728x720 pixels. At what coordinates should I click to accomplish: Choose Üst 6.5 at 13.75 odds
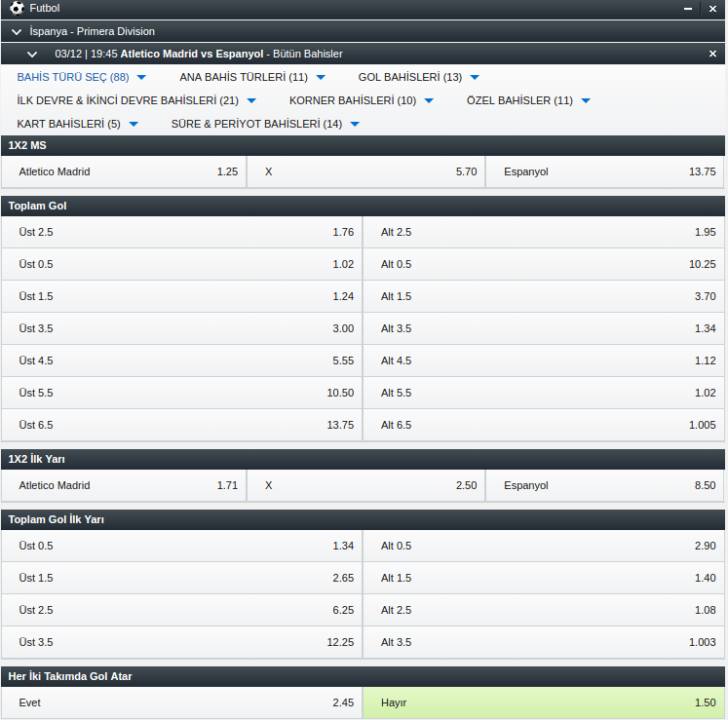click(181, 425)
